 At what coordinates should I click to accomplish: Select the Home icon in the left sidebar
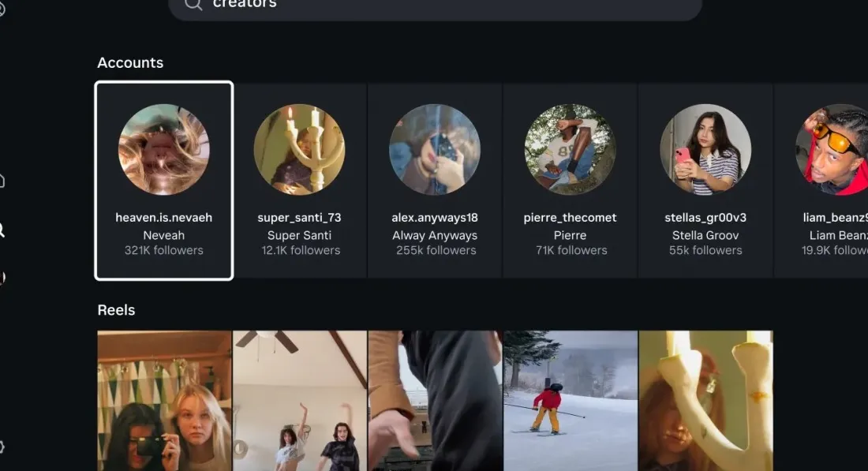pos(3,180)
